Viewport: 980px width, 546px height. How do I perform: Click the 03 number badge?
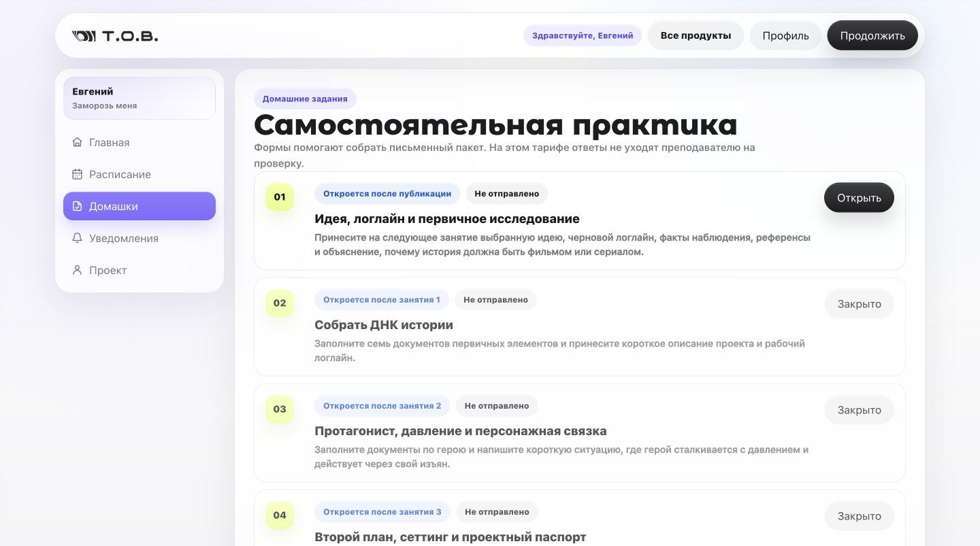click(x=280, y=409)
